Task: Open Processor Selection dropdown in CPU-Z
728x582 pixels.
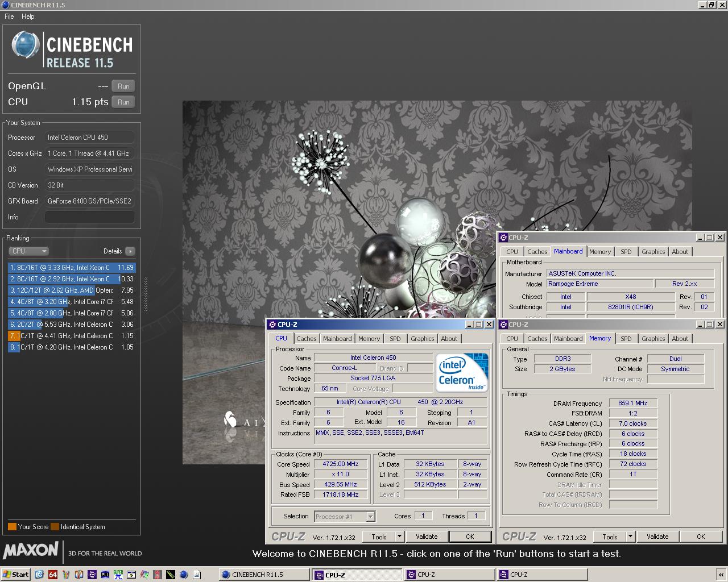Action: [345, 516]
